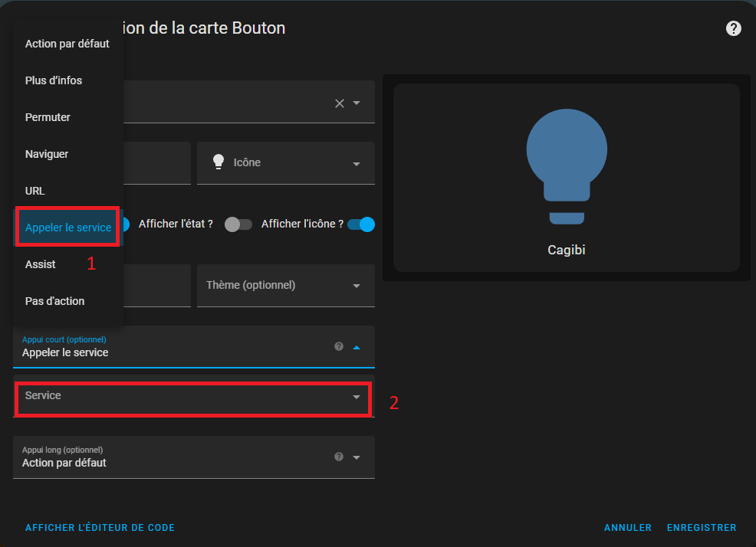Select Assist menu option
Screen dimensions: 756x547
pyautogui.click(x=68, y=264)
